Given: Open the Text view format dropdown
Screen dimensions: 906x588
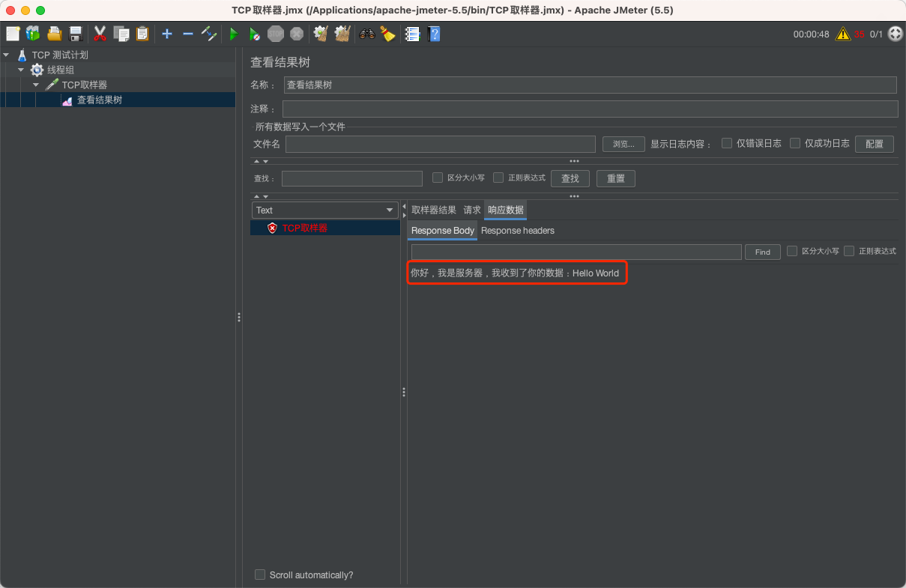Looking at the screenshot, I should coord(324,210).
